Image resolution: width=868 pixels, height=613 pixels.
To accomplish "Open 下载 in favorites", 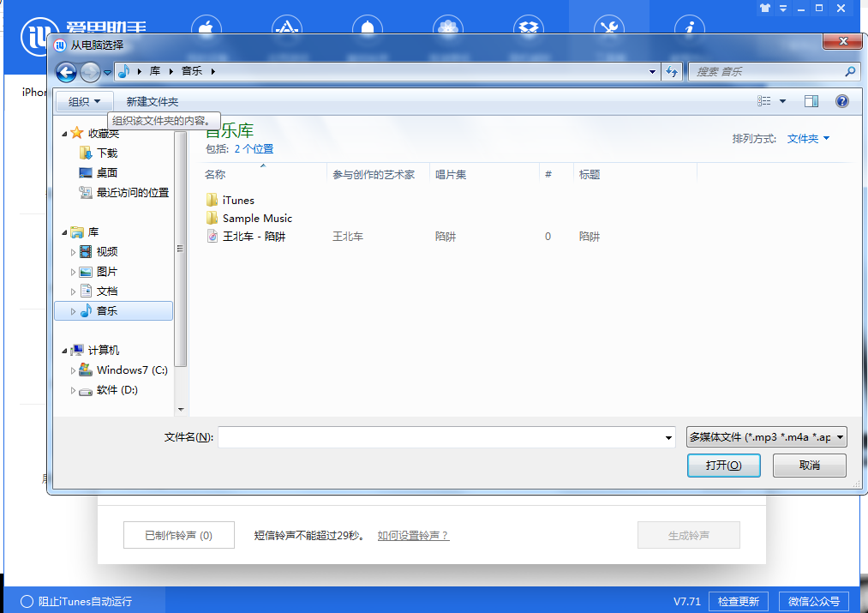I will 107,153.
